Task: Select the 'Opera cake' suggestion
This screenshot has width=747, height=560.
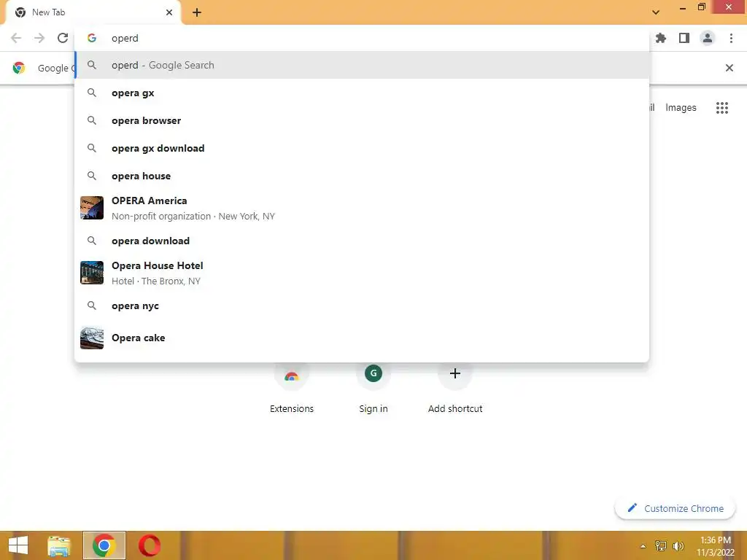Action: [x=362, y=338]
